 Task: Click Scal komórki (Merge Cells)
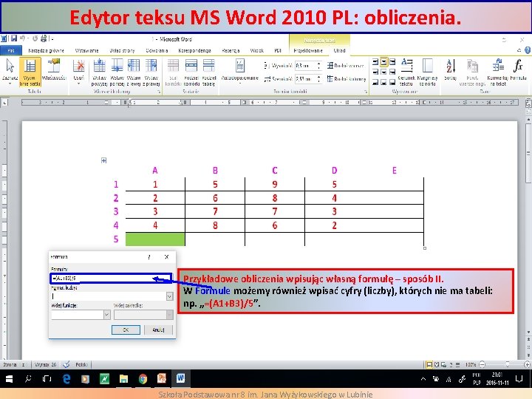(173, 72)
